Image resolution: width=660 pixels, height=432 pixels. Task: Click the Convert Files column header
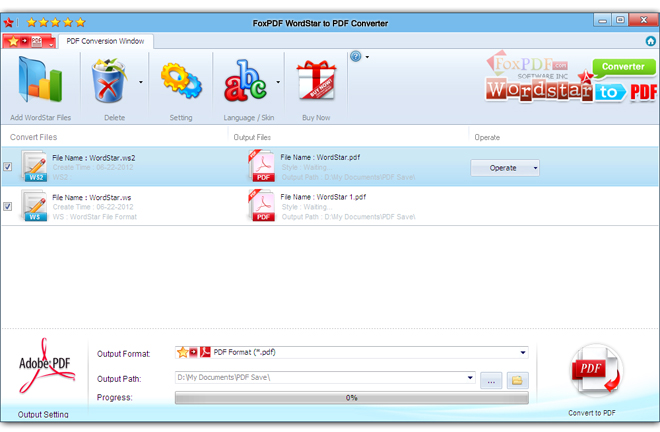[x=33, y=137]
